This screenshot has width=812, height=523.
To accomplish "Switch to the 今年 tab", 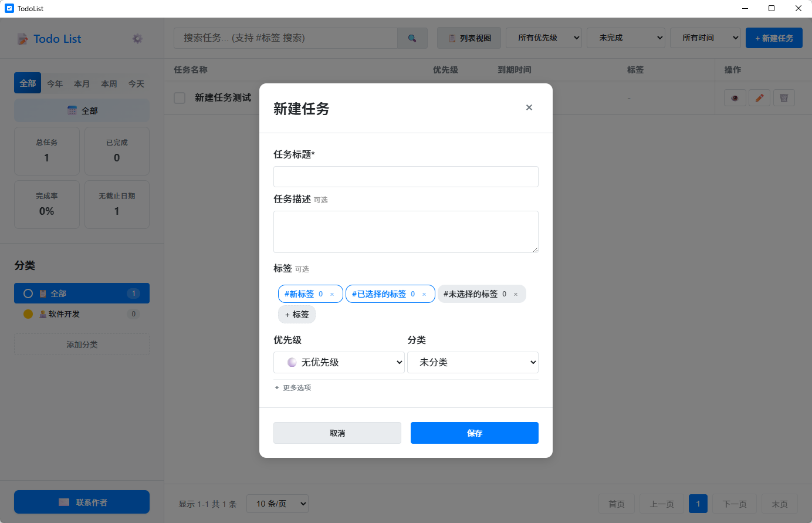I will tap(55, 83).
